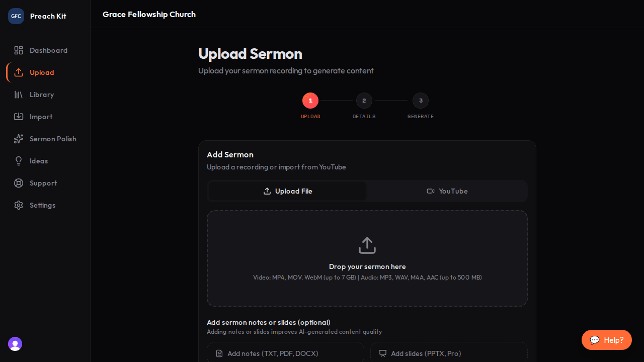The image size is (644, 362).
Task: Click the GFC logo badge
Action: pyautogui.click(x=16, y=16)
